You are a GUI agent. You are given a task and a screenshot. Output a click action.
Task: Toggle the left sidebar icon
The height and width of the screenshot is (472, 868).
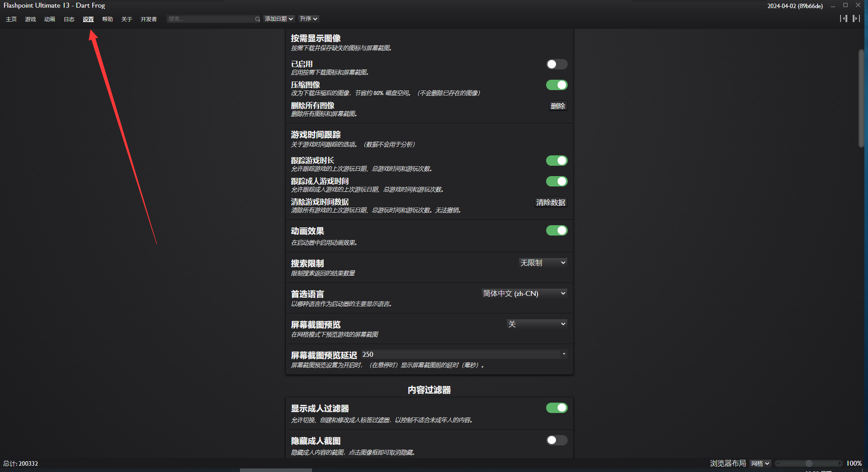[844, 18]
